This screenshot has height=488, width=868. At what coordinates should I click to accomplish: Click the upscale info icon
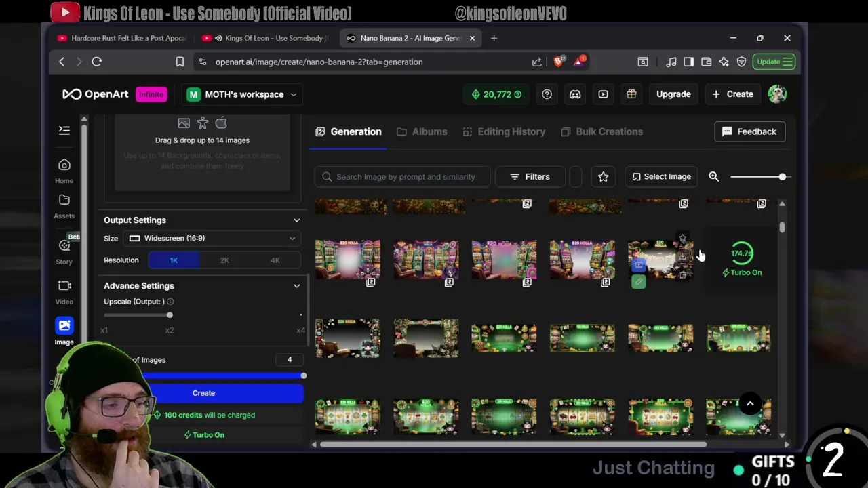170,302
